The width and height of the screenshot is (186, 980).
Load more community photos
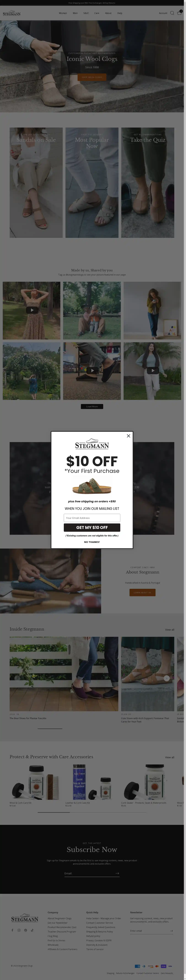(92, 406)
